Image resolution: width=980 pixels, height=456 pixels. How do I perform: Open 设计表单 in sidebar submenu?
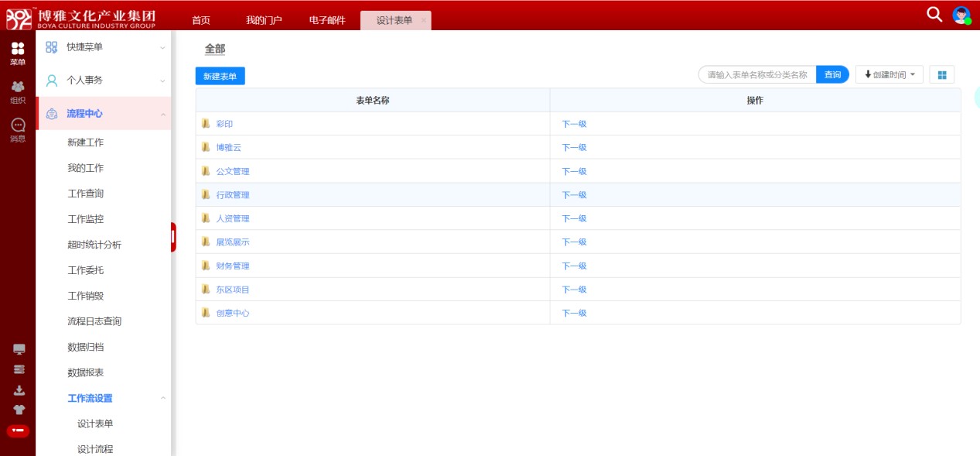[95, 423]
